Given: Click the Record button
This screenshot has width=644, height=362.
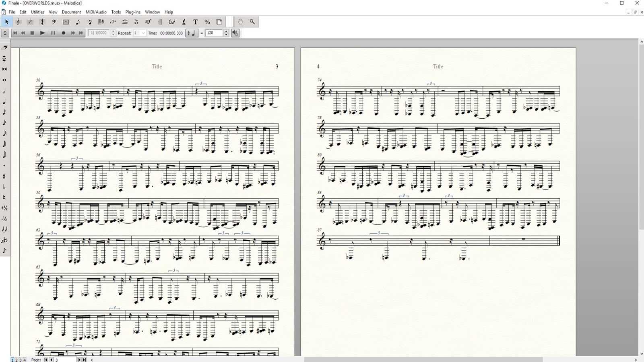Looking at the screenshot, I should [x=63, y=33].
